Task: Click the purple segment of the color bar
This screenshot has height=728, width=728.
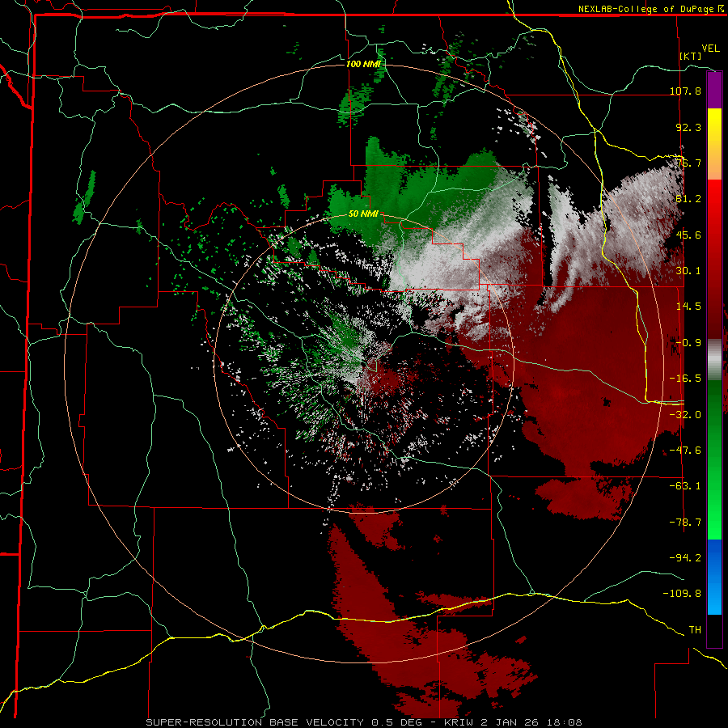Action: click(714, 91)
